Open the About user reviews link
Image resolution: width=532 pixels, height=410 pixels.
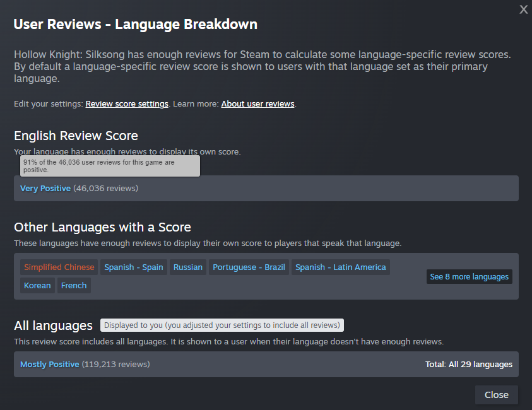point(258,104)
